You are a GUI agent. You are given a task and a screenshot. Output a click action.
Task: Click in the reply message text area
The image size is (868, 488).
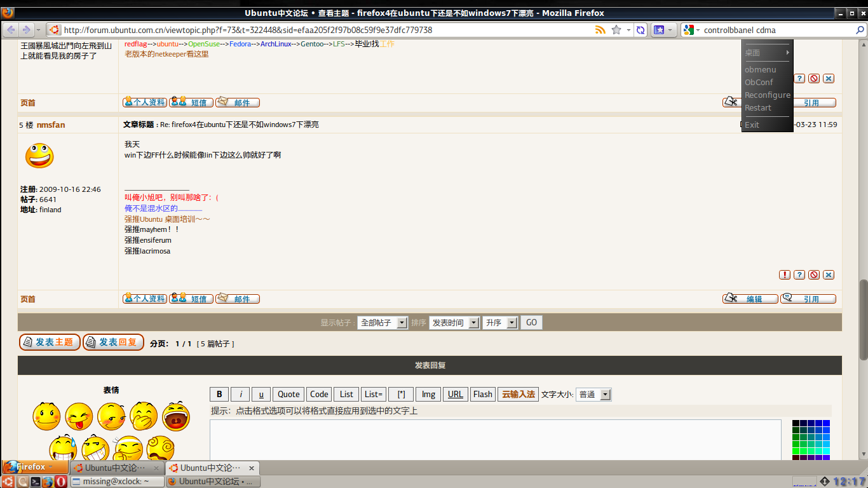tap(496, 440)
